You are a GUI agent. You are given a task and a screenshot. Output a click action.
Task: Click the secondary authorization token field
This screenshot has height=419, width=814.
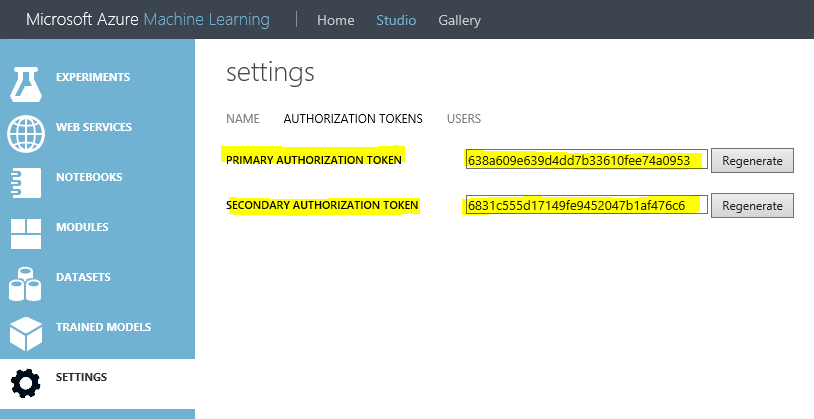pyautogui.click(x=586, y=205)
